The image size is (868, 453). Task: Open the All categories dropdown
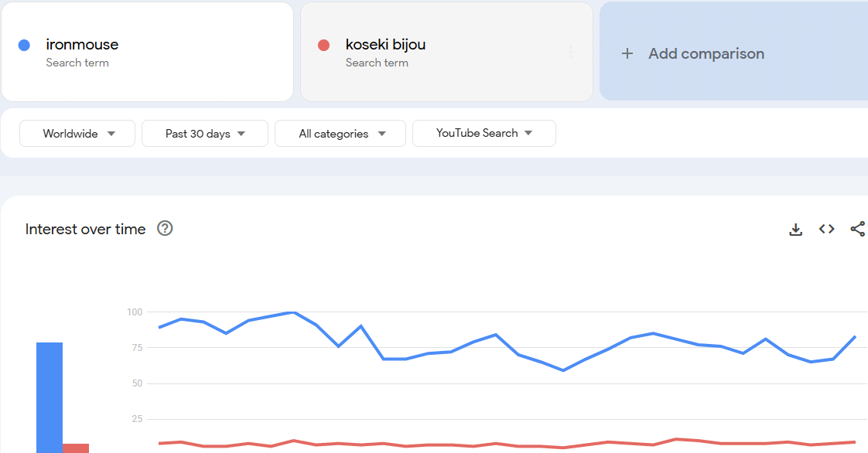tap(340, 134)
